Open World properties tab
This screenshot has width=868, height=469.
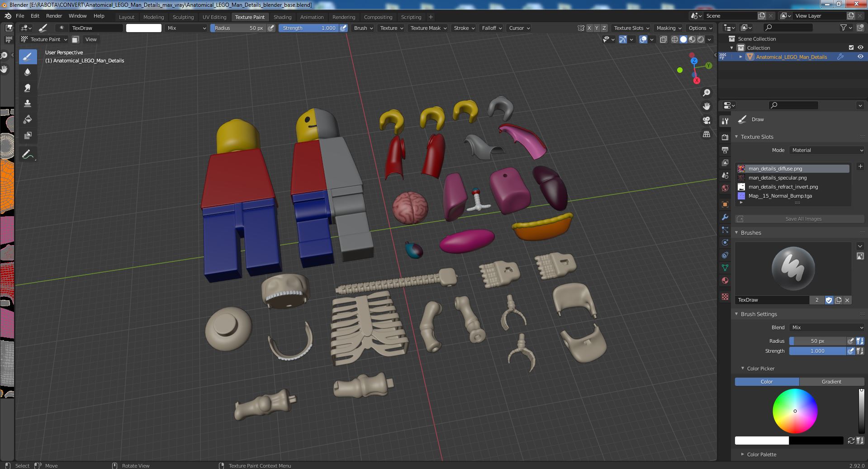pos(725,188)
